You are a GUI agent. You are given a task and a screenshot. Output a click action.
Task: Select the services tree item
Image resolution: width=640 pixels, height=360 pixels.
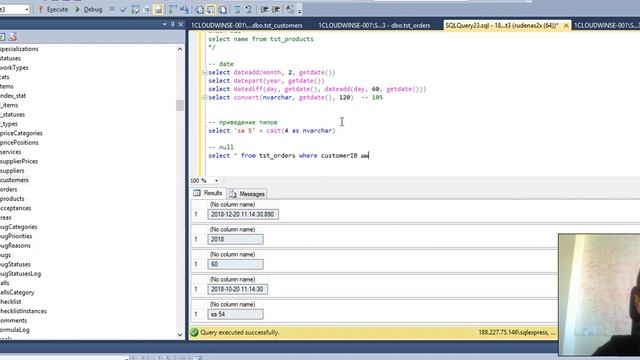coord(11,152)
